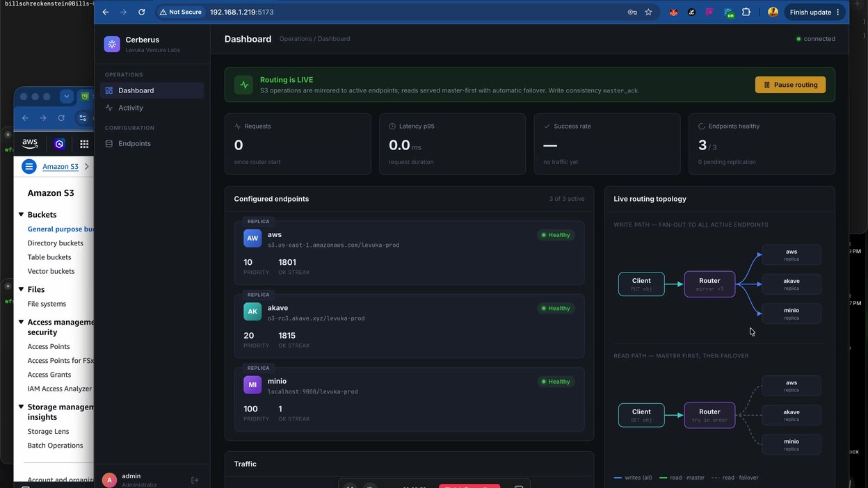Collapse the Storage management section
The height and width of the screenshot is (488, 868).
21,407
